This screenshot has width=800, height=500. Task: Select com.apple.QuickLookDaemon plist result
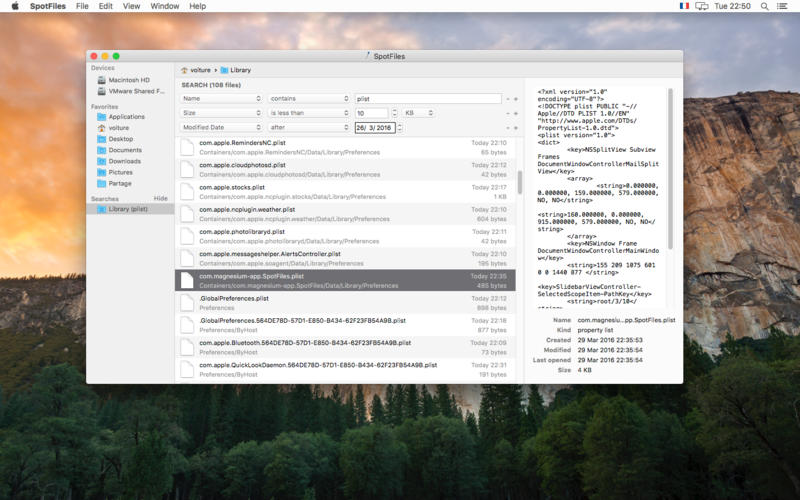click(345, 369)
